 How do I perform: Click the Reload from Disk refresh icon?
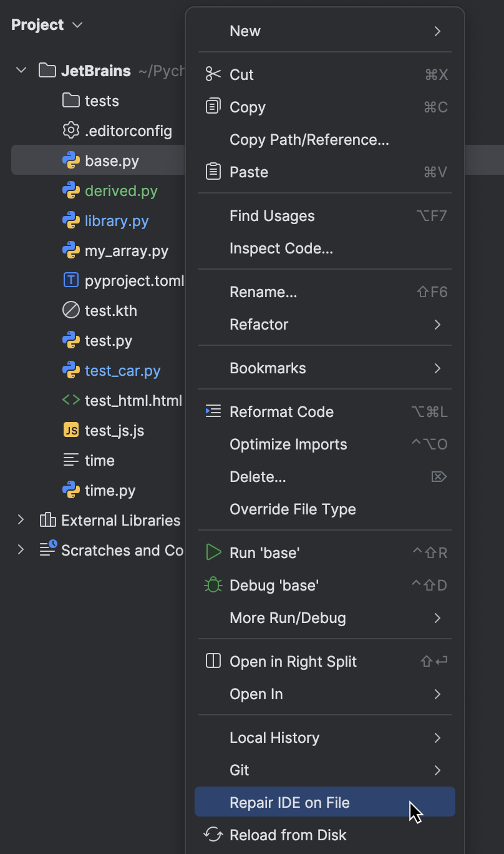point(213,835)
